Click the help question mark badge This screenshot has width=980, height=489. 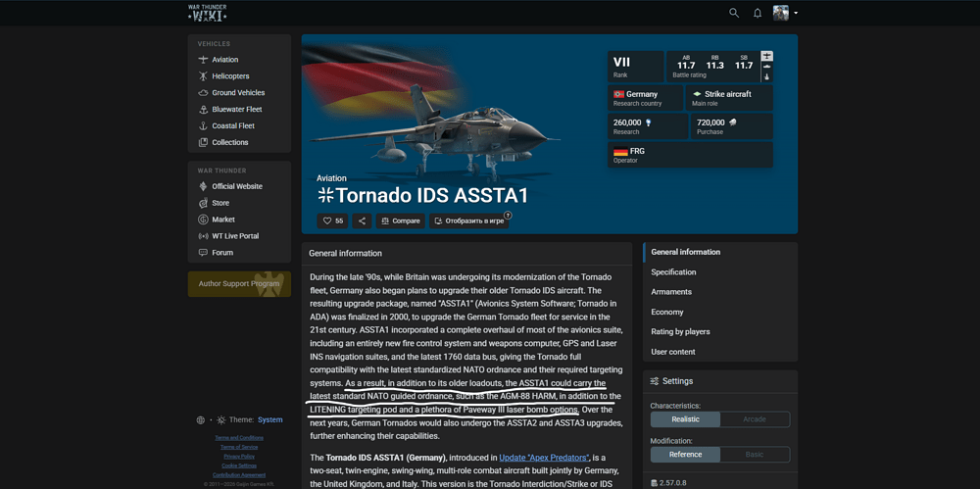508,215
